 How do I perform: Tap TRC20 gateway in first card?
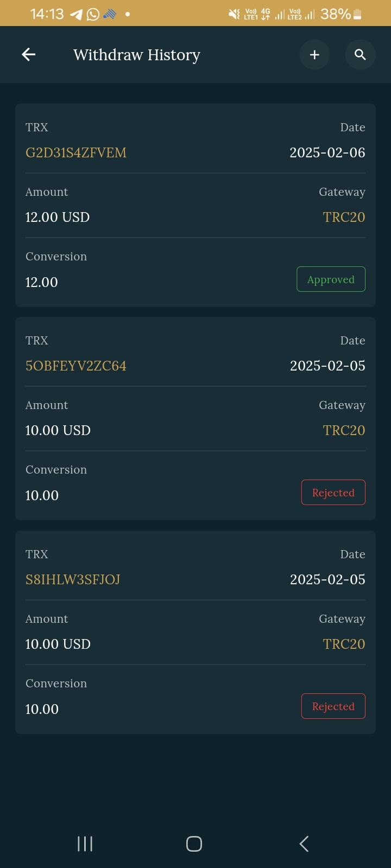(x=344, y=217)
